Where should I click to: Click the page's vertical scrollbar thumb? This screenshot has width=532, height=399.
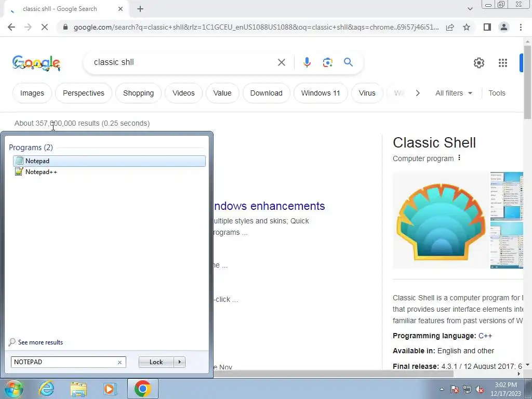click(527, 82)
